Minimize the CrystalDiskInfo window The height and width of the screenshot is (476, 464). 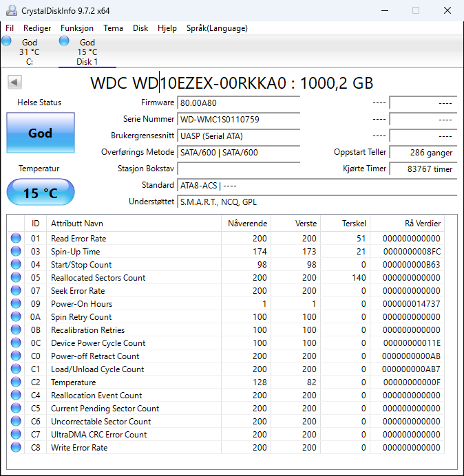pos(385,10)
